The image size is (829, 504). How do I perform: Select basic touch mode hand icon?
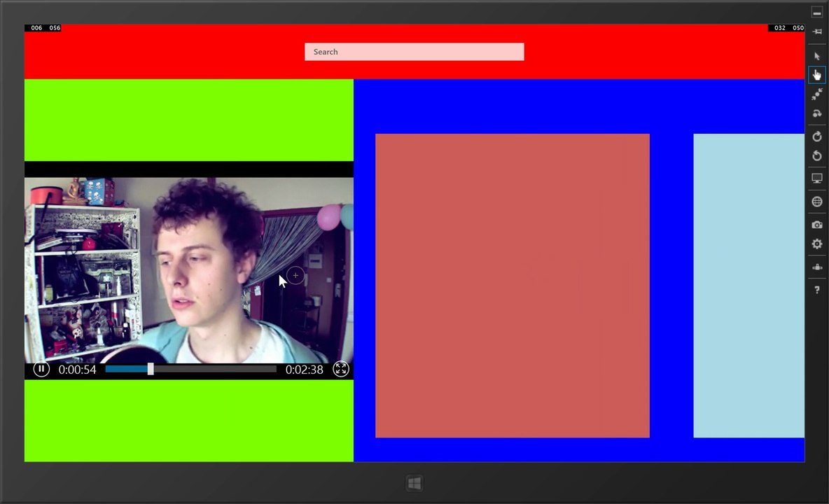pyautogui.click(x=817, y=75)
